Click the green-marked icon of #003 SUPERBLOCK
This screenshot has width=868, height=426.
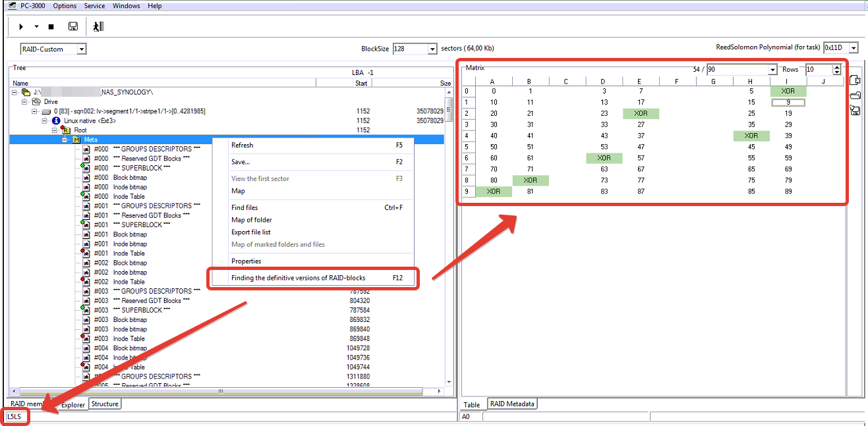click(86, 309)
